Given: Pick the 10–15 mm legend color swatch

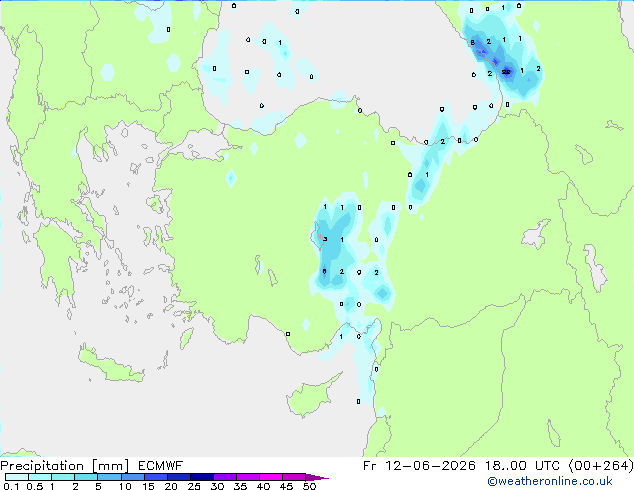Looking at the screenshot, I should (x=132, y=477).
